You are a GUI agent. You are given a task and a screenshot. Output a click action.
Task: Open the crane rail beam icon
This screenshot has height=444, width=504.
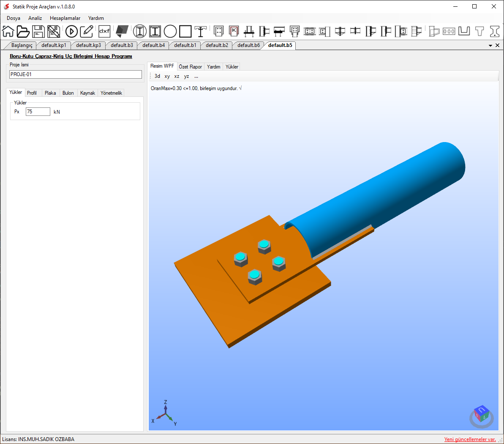(x=201, y=31)
